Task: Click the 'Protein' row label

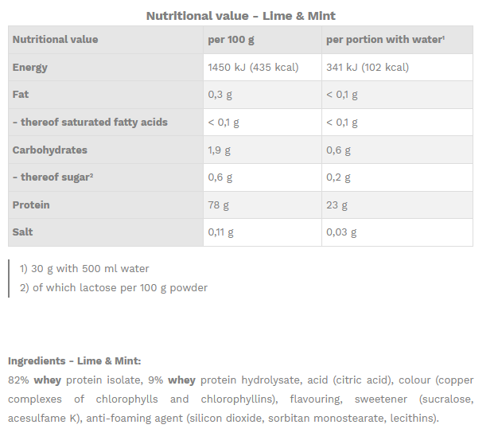Action: pos(31,205)
